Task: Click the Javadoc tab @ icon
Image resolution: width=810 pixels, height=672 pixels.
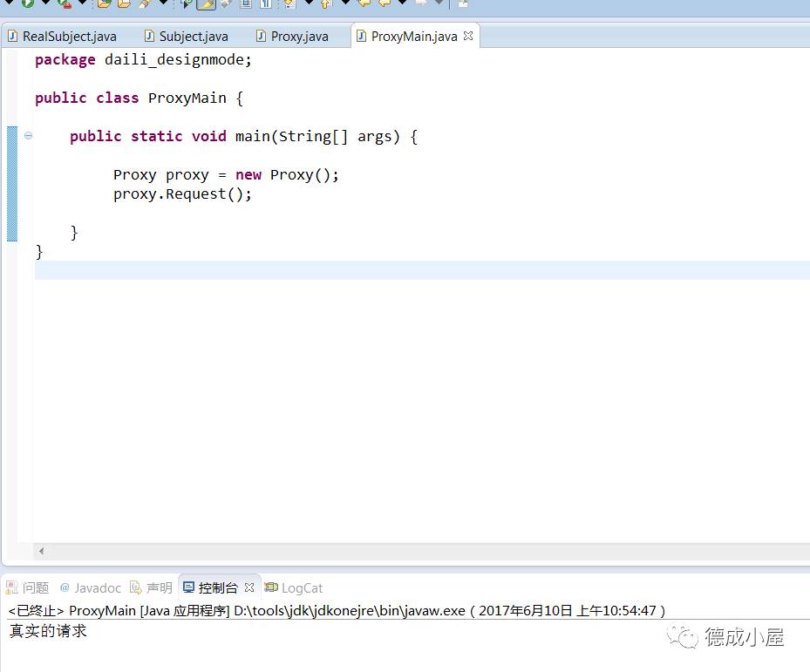Action: click(65, 587)
